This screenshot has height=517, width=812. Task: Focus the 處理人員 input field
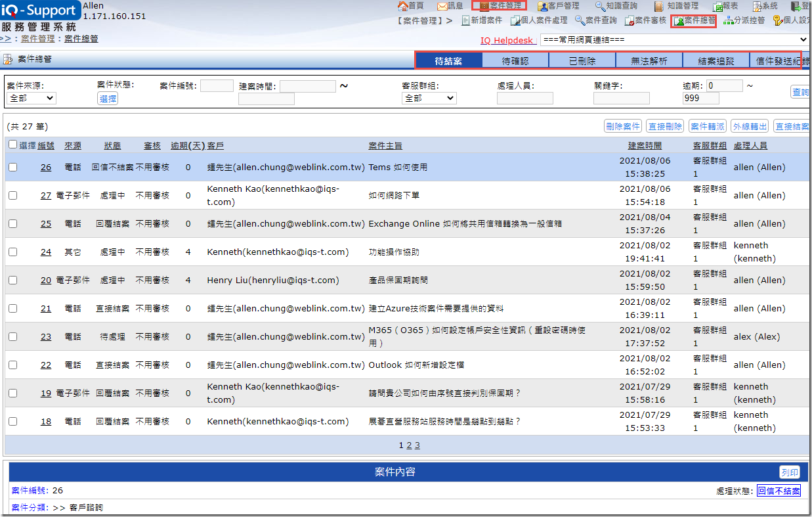click(525, 98)
